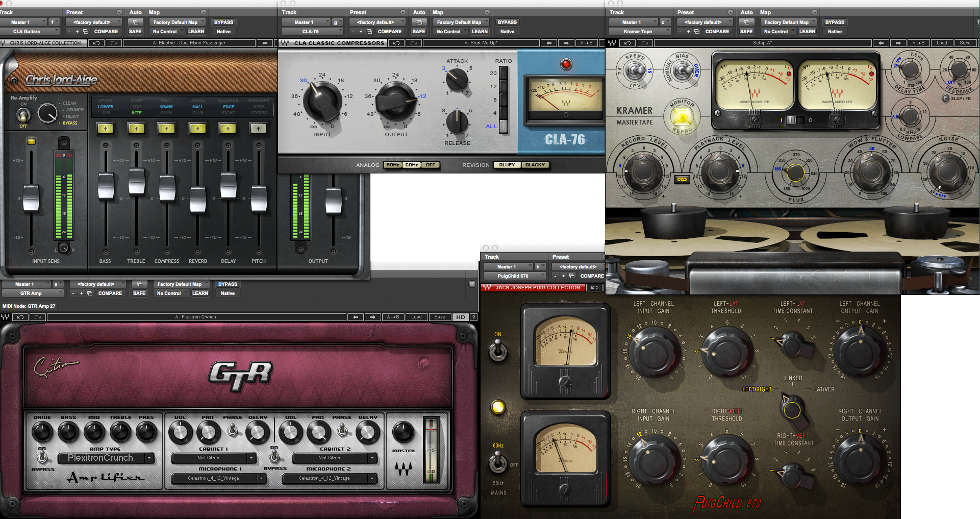This screenshot has height=519, width=980.
Task: Click next preset arrow in GTR Amp toolbar
Action: tap(373, 317)
